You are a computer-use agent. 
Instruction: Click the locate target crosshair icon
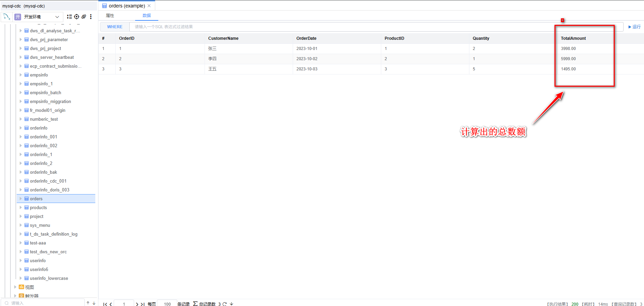(77, 17)
